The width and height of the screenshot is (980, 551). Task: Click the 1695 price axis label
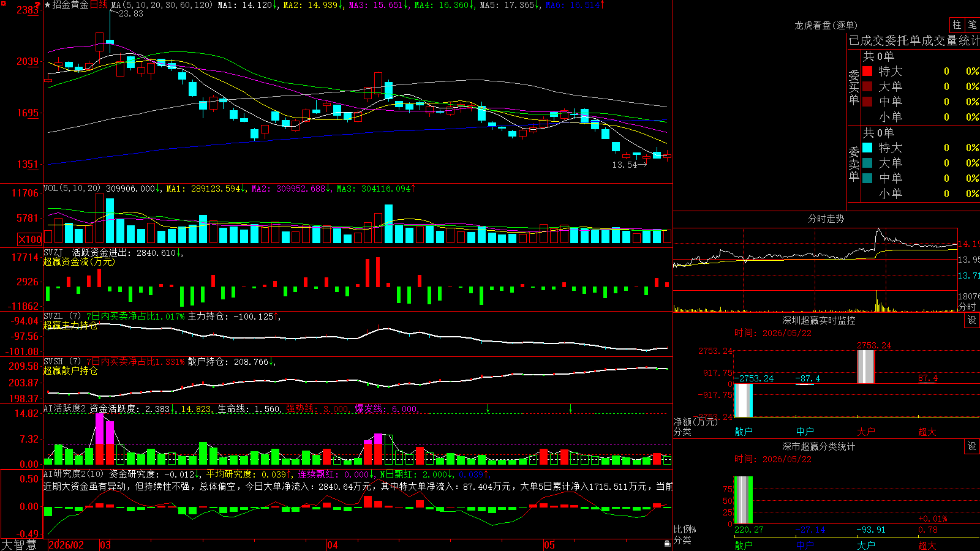click(x=28, y=113)
